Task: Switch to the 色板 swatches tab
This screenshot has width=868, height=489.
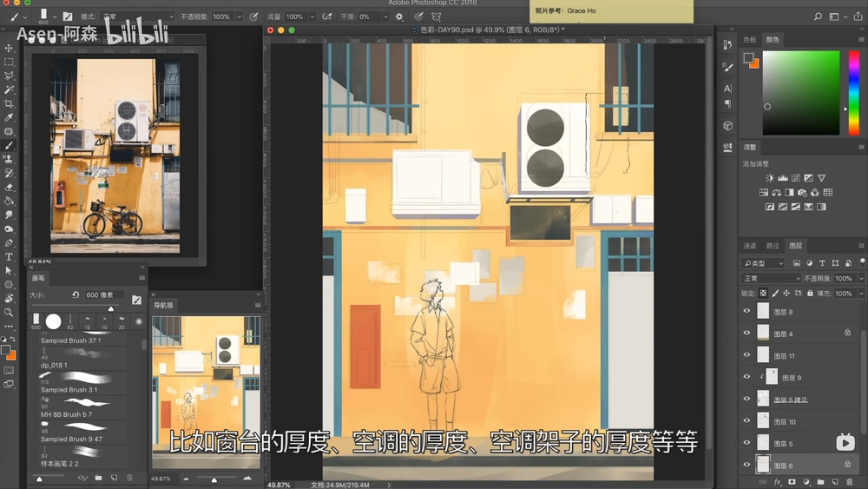Action: (750, 39)
